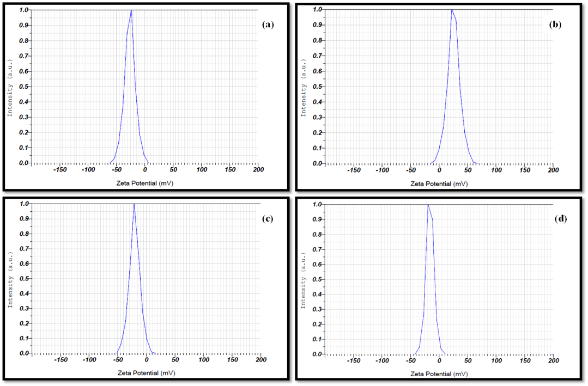This screenshot has width=588, height=386.
Task: Click the (b) panel label
Action: pos(556,24)
